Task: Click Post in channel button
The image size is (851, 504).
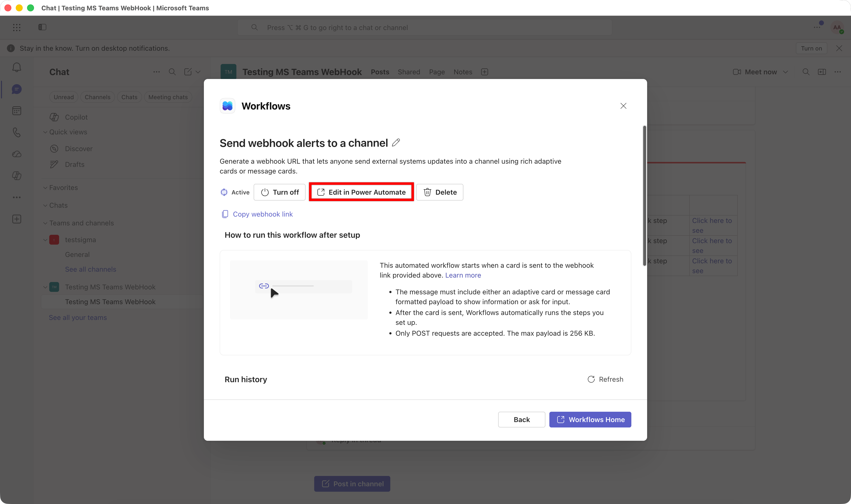Action: click(352, 484)
